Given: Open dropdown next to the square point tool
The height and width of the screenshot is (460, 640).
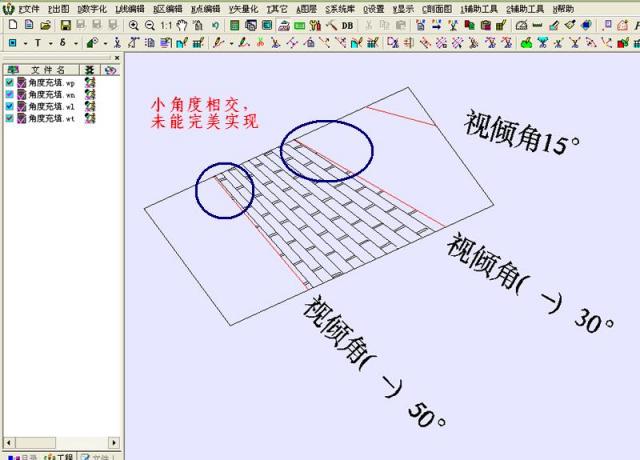Looking at the screenshot, I should point(25,43).
